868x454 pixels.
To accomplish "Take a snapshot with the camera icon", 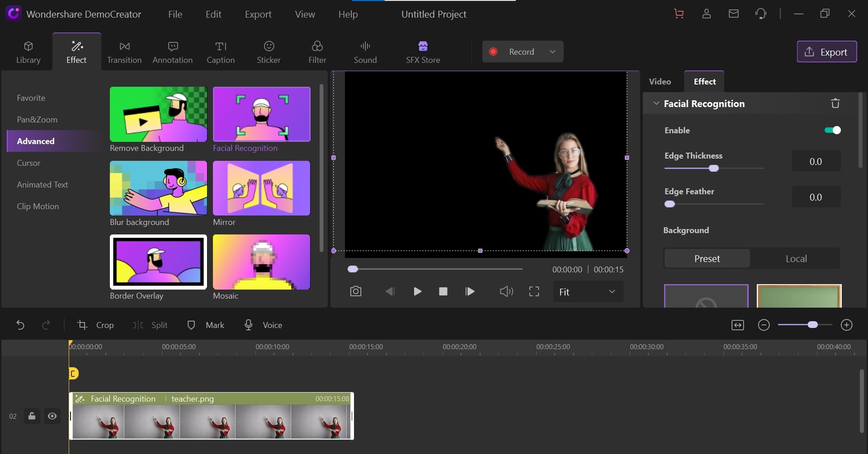I will pyautogui.click(x=356, y=291).
